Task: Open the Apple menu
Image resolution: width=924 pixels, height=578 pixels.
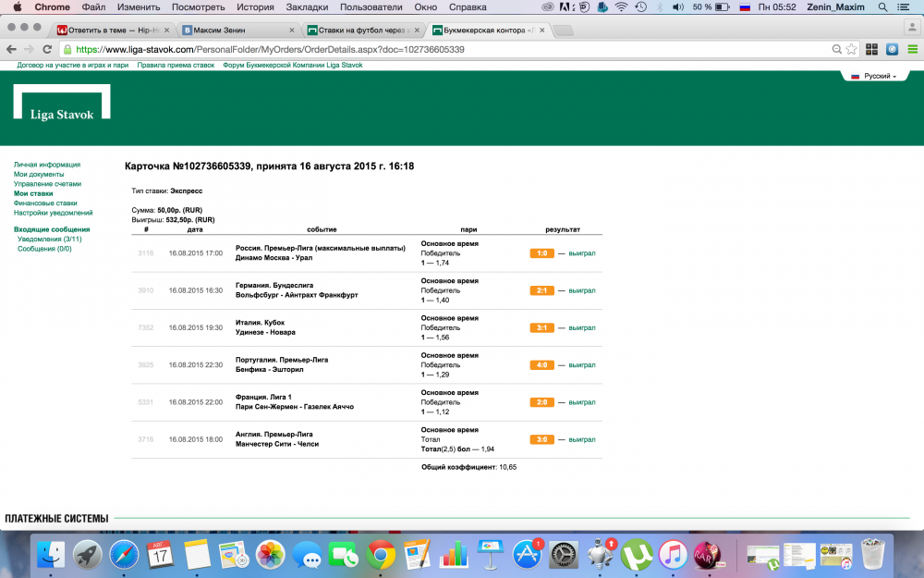Action: pyautogui.click(x=17, y=7)
